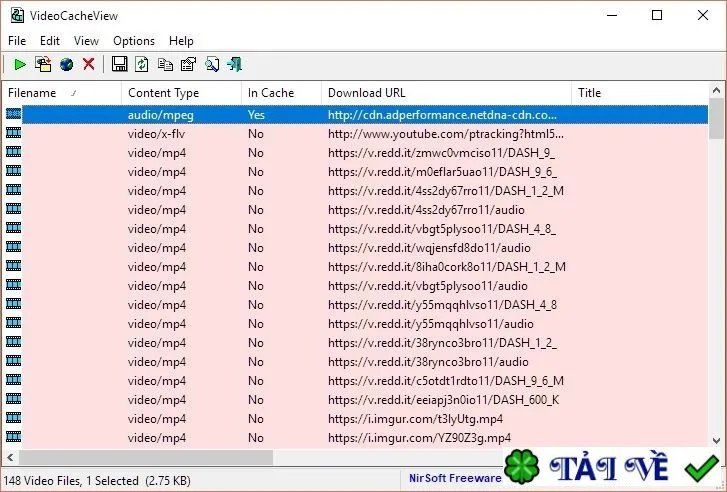Sort by the Filename column header
Screen dimensions: 727x492
pyautogui.click(x=62, y=93)
